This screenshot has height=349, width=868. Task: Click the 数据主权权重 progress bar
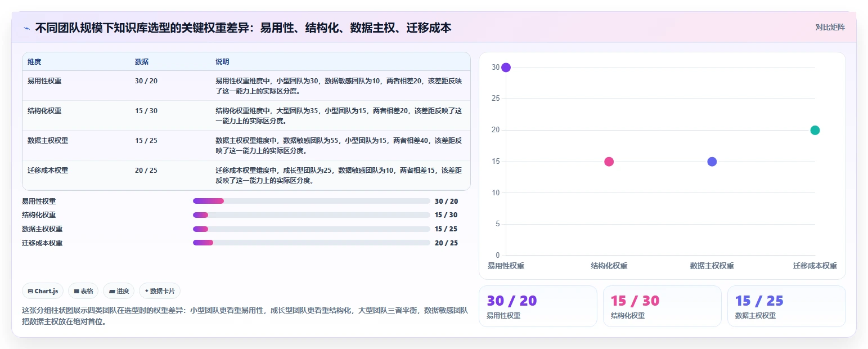point(311,229)
